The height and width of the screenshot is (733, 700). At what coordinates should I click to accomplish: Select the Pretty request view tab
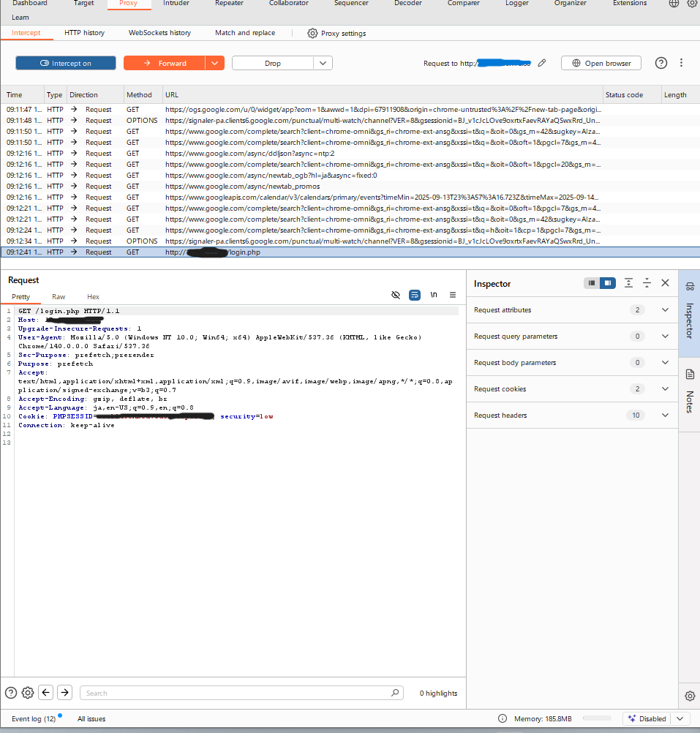click(21, 297)
